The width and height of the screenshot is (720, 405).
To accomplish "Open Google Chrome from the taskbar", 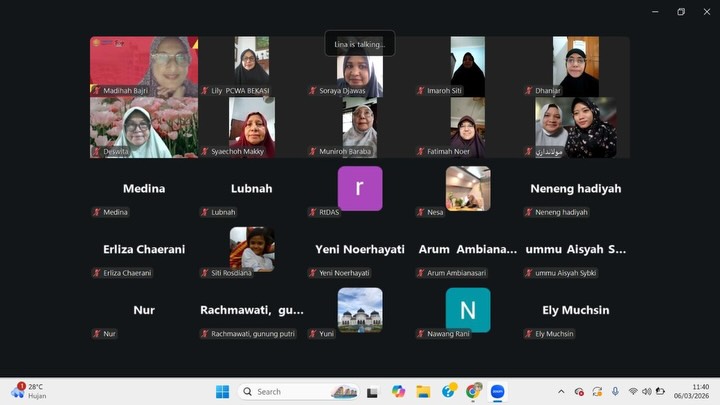I will click(473, 391).
